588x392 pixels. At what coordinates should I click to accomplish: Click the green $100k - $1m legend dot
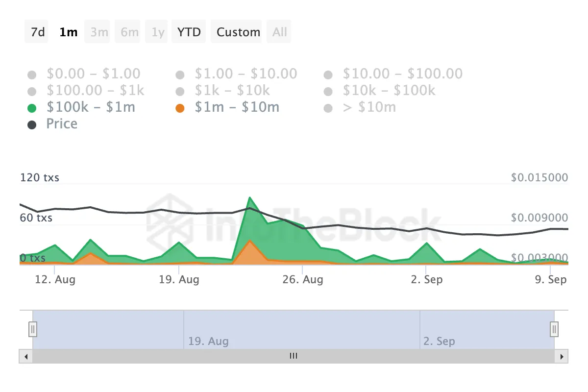(32, 108)
